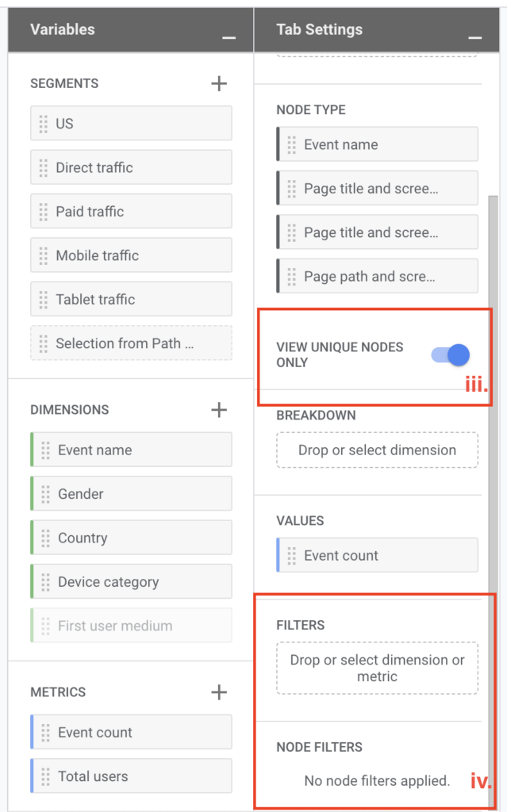This screenshot has height=812, width=507.
Task: Minimize the Variables panel
Action: click(229, 36)
